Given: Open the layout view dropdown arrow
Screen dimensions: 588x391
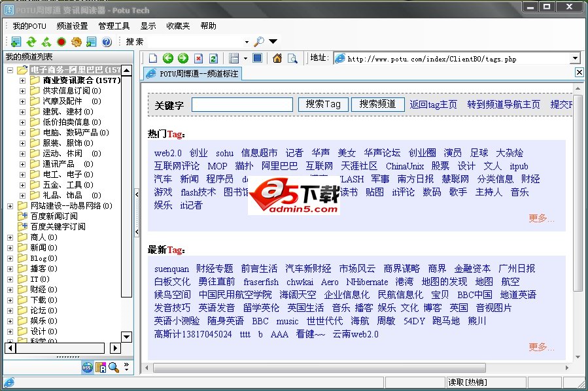Looking at the screenshot, I should (x=245, y=58).
